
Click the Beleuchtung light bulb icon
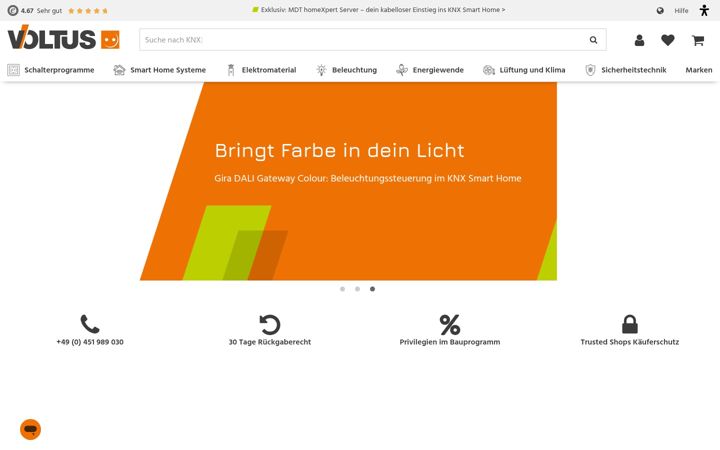point(321,70)
